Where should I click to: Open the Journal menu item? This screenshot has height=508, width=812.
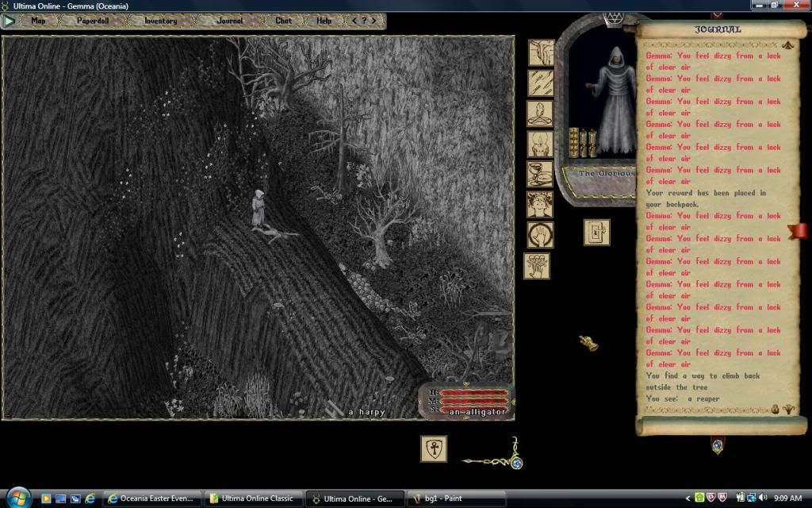[x=230, y=21]
